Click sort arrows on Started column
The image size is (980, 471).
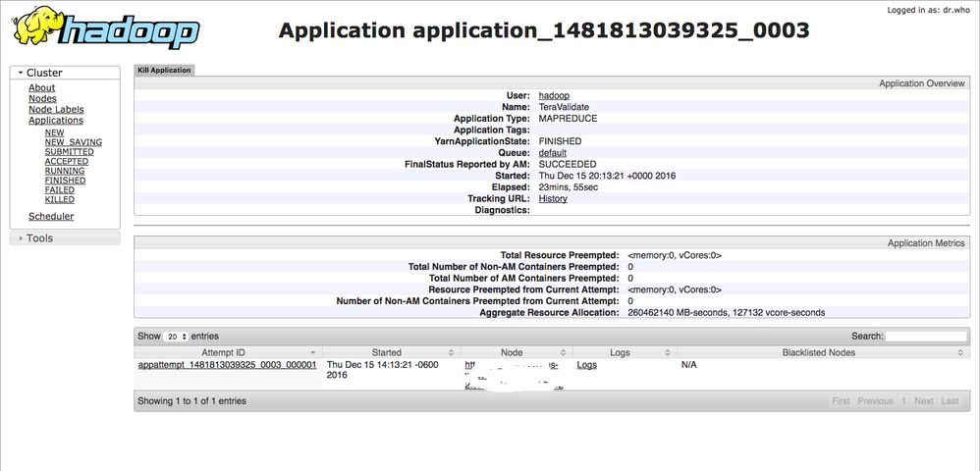coord(451,352)
